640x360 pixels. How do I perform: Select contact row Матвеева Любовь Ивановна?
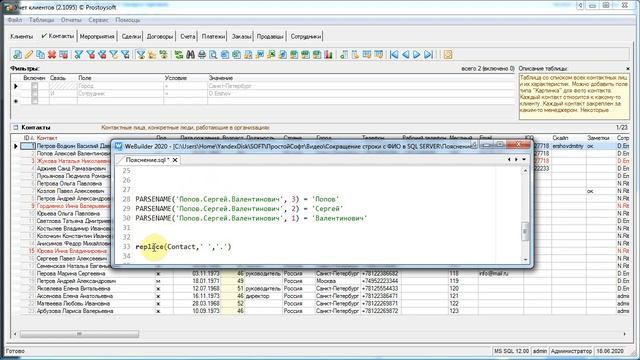coord(73,304)
